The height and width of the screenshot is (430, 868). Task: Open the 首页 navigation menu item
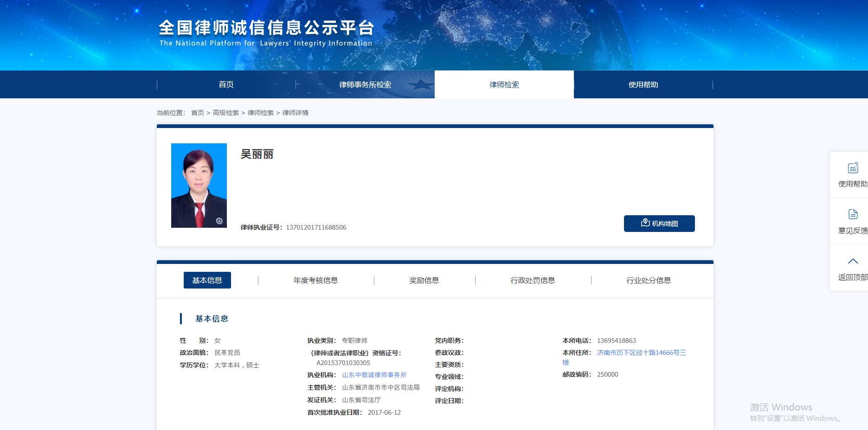[x=226, y=84]
